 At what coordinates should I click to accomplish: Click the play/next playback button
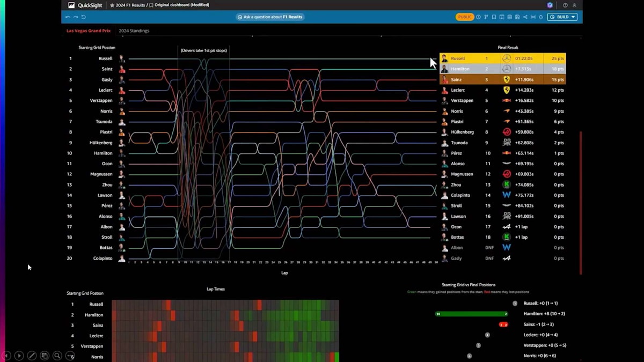pos(19,356)
